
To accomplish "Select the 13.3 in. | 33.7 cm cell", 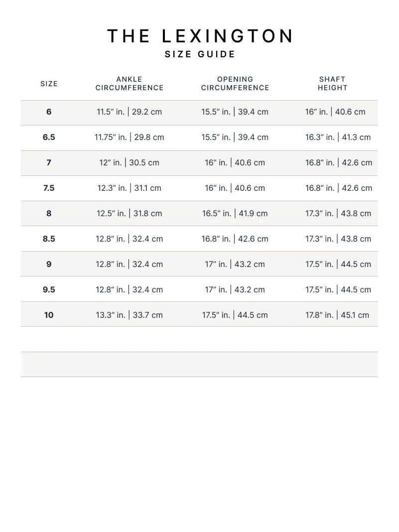I will (x=130, y=315).
